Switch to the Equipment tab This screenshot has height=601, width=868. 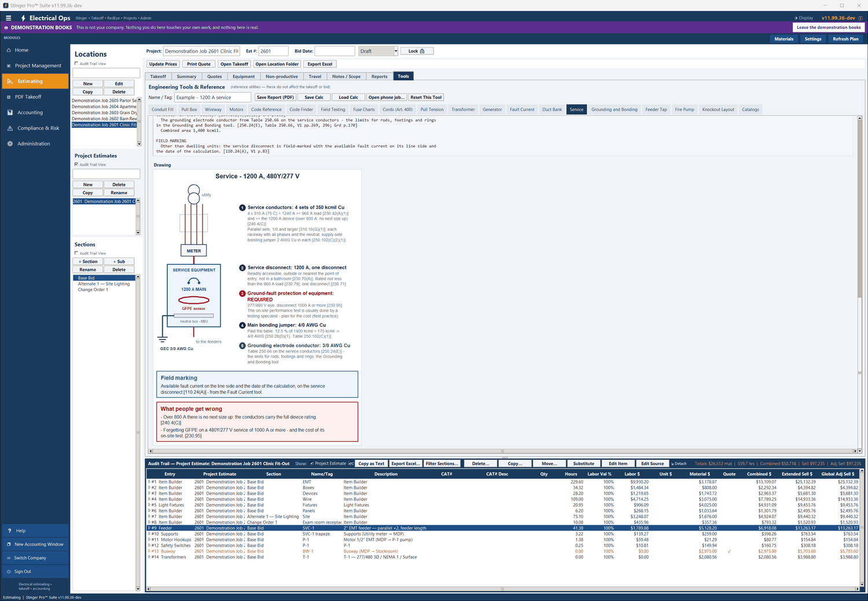(x=244, y=76)
